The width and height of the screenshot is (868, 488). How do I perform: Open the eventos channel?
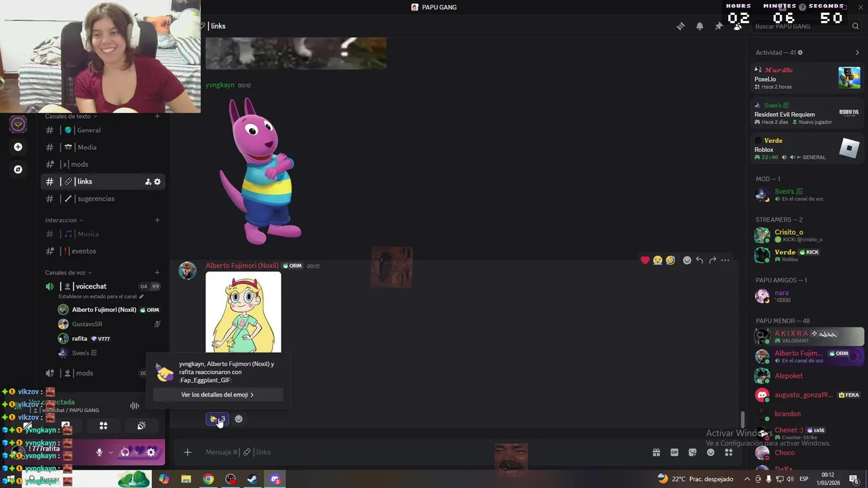103,251
